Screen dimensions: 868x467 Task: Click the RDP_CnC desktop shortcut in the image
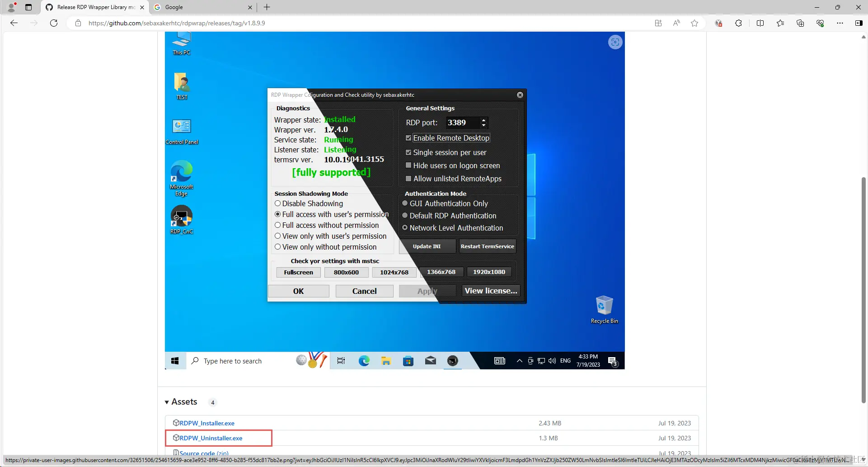coord(182,220)
